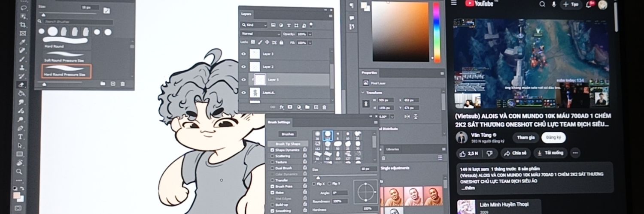Click the Tải xuống download button

tap(550, 153)
